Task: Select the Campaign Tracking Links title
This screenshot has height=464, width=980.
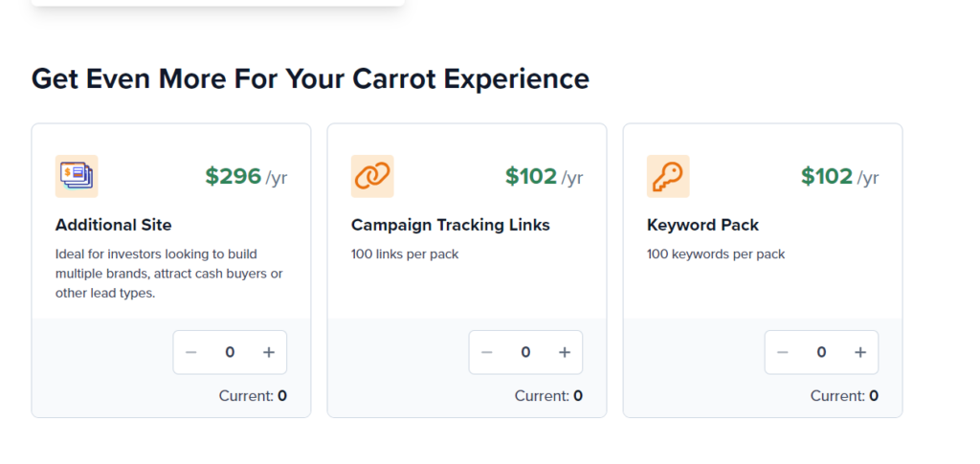Action: (450, 225)
